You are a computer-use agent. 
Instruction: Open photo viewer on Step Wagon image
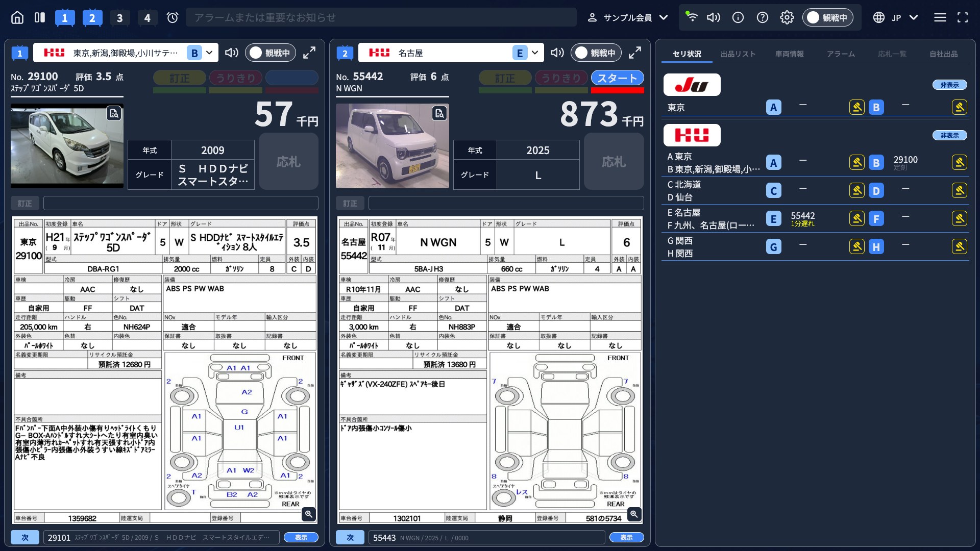coord(114,113)
